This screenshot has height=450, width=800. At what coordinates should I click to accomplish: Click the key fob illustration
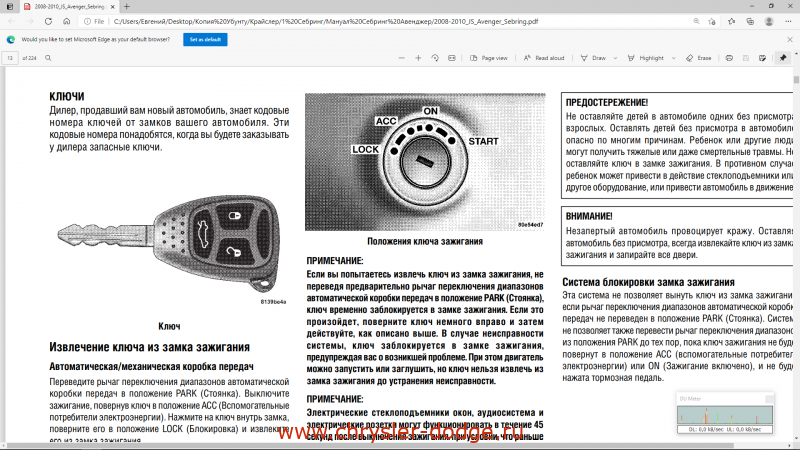(169, 242)
